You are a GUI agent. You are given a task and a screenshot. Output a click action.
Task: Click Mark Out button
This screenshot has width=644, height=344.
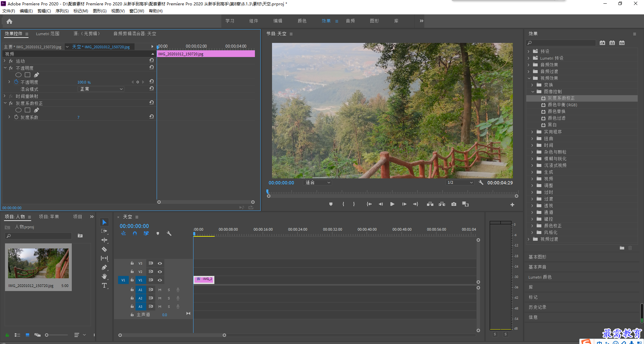coord(354,204)
